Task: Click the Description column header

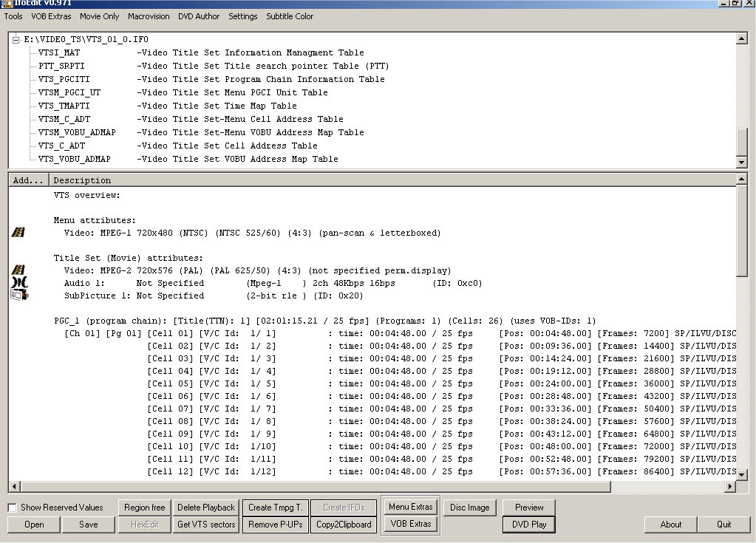Action: pyautogui.click(x=392, y=180)
